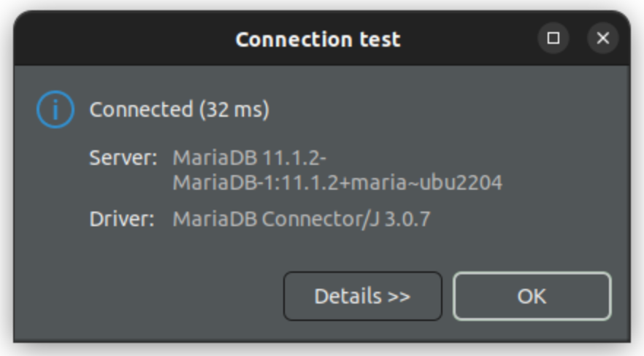Viewport: 644px width, 356px height.
Task: Close the Connection test dialog
Action: click(x=602, y=39)
